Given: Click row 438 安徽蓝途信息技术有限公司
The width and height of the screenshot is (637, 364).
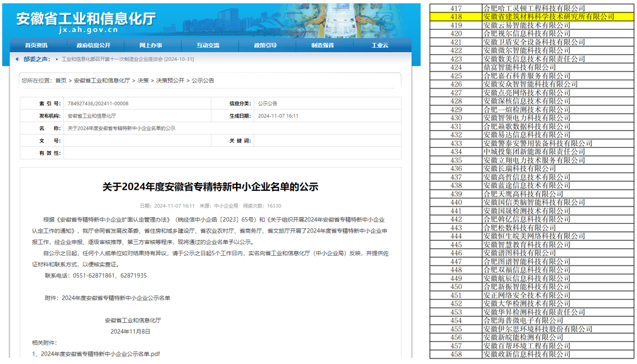Looking at the screenshot, I should tap(526, 185).
